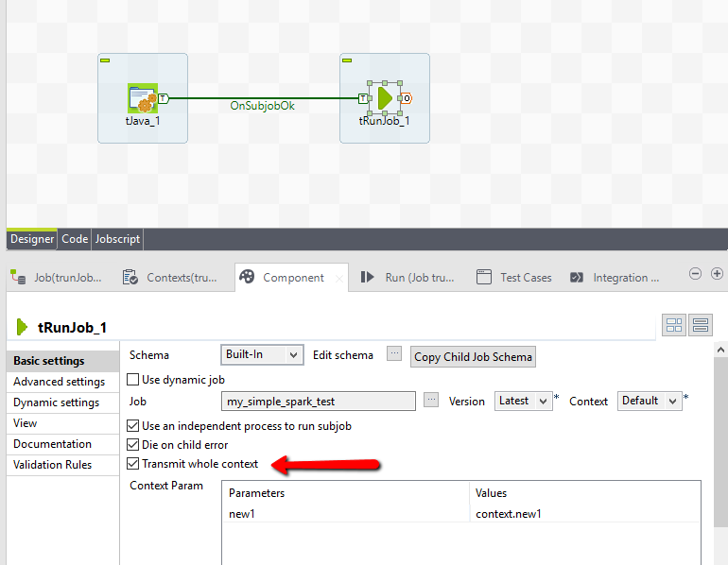Browse for job with ellipsis button
Image resolution: width=728 pixels, height=565 pixels.
point(431,400)
